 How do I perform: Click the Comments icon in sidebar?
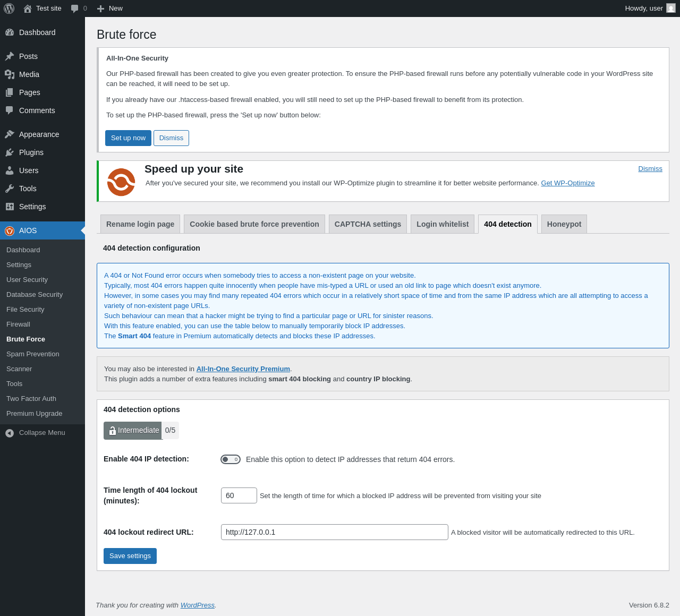(x=10, y=110)
